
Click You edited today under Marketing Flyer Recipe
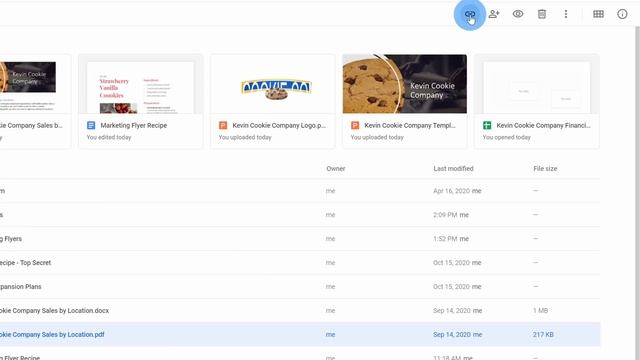click(109, 137)
